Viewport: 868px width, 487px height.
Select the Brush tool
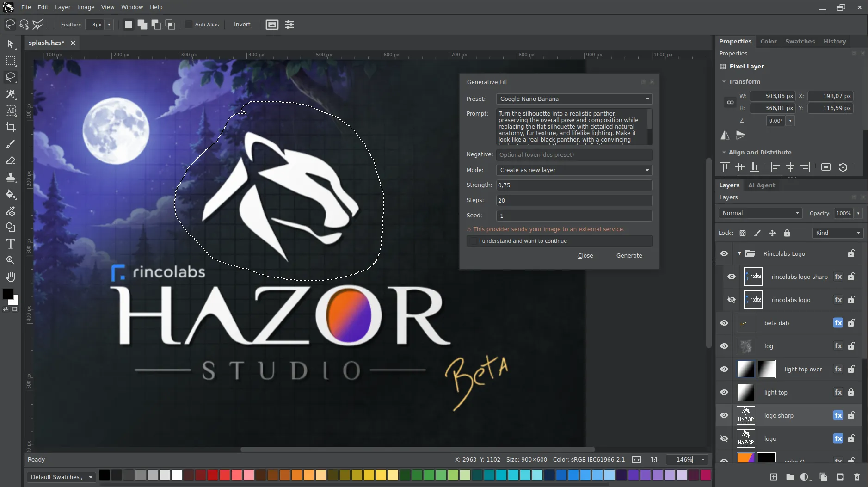pos(11,144)
